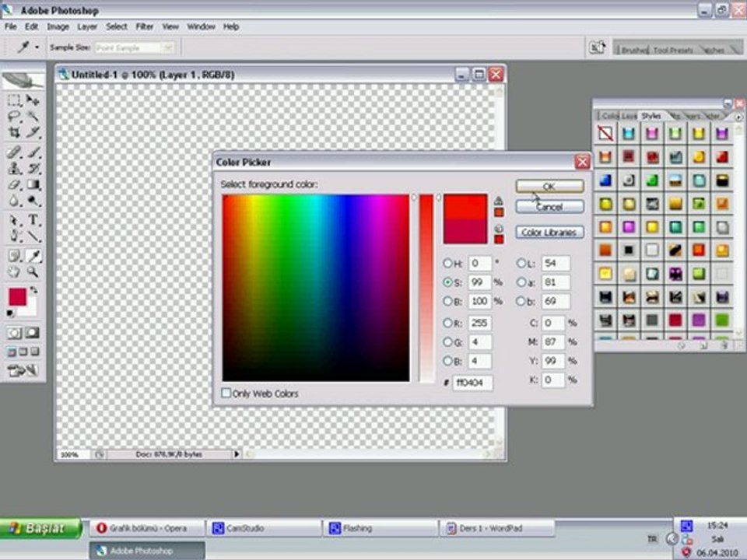The image size is (747, 560).
Task: Click OK in Color Picker
Action: click(549, 186)
